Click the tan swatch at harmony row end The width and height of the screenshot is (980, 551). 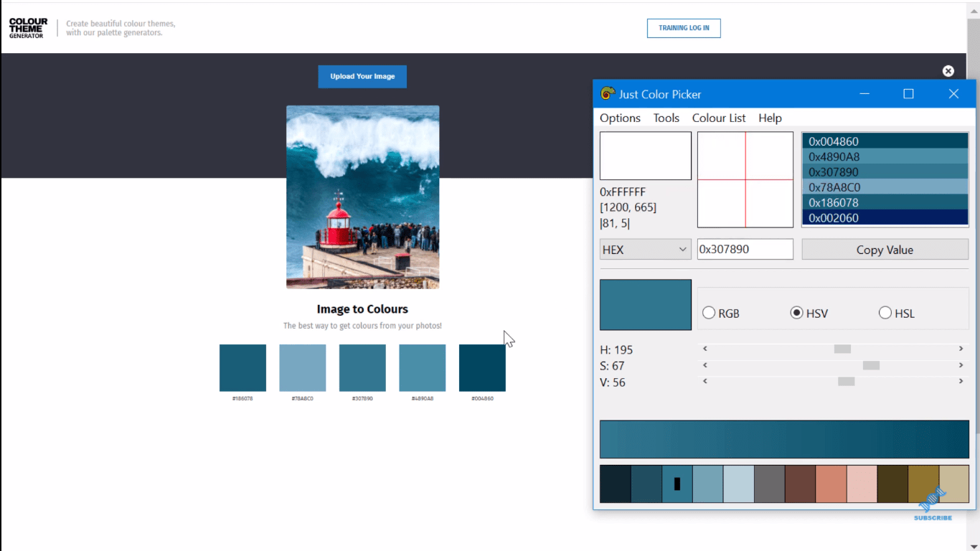(x=953, y=484)
